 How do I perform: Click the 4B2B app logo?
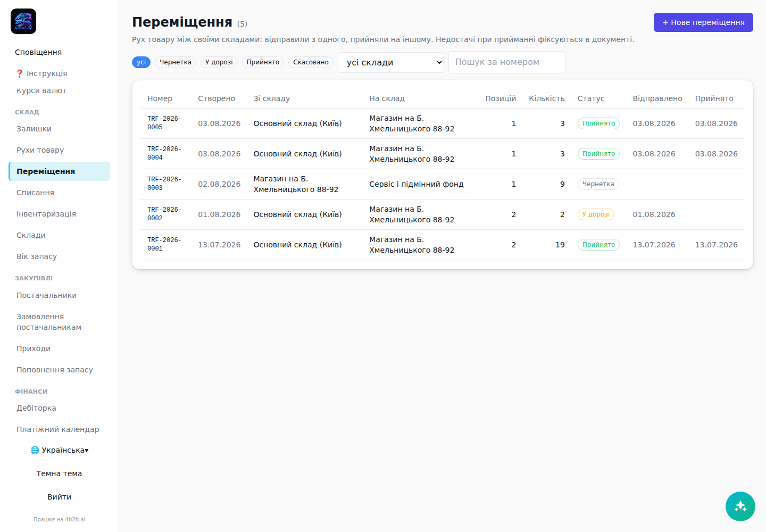coord(23,21)
